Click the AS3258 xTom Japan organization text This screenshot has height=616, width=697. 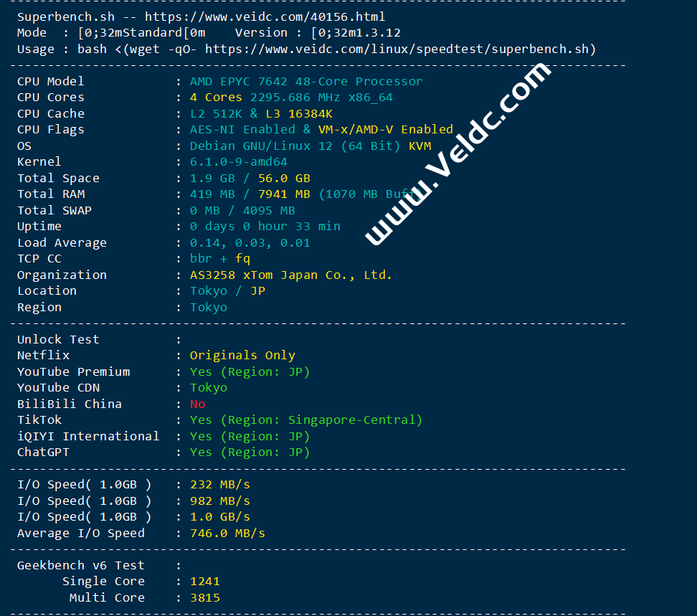[x=291, y=275]
